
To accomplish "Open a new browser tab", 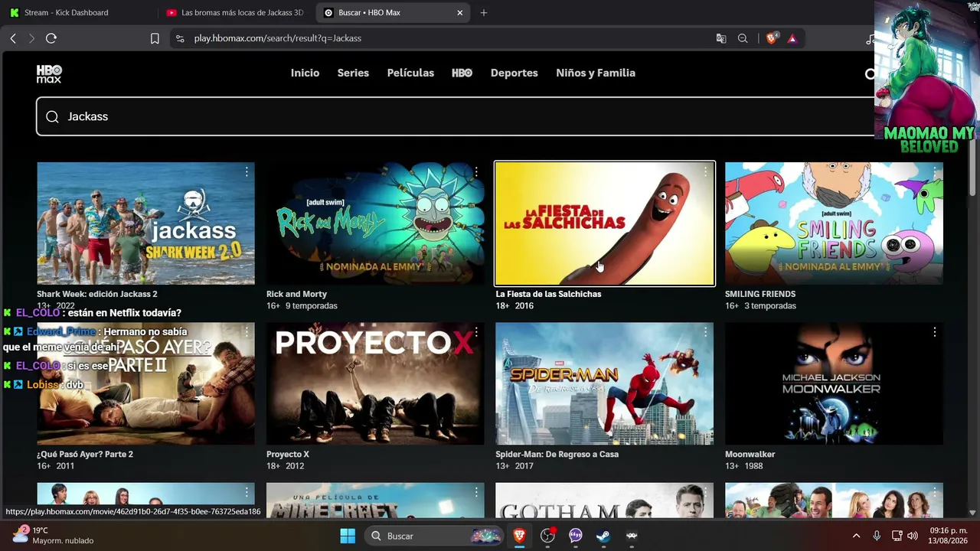I will coord(484,13).
